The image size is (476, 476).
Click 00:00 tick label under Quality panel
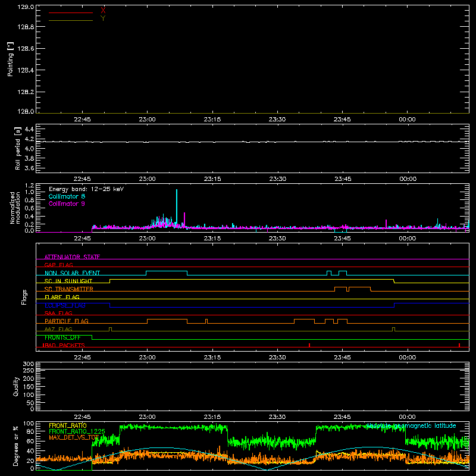407,417
